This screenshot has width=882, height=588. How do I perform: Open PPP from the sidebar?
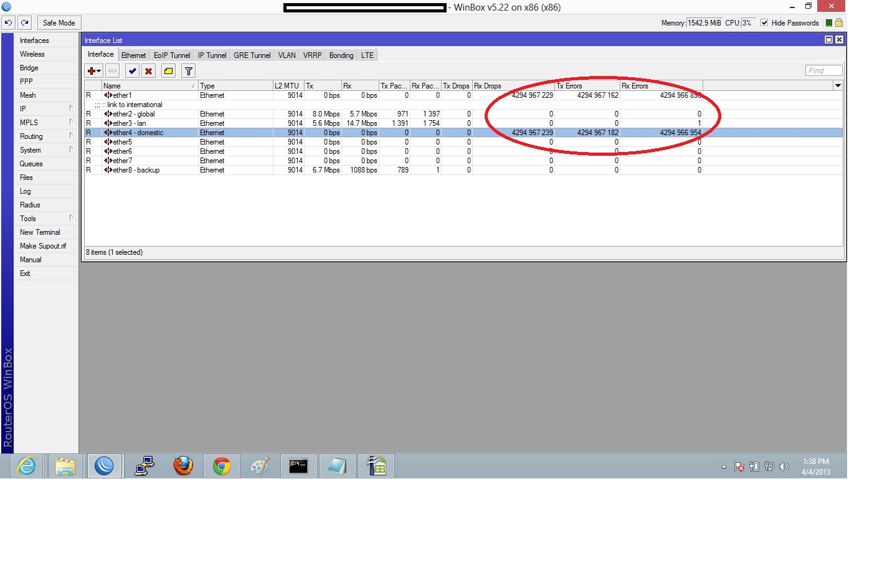click(47, 82)
